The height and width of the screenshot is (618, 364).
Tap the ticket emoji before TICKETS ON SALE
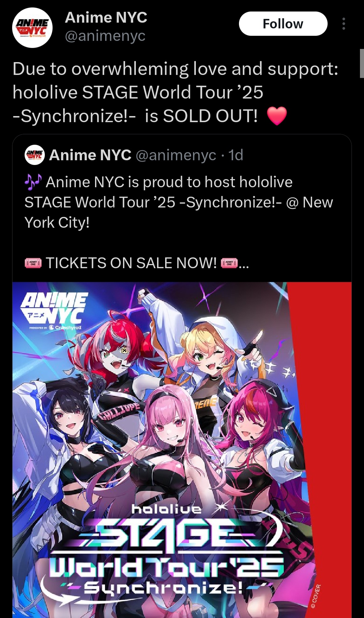[33, 263]
